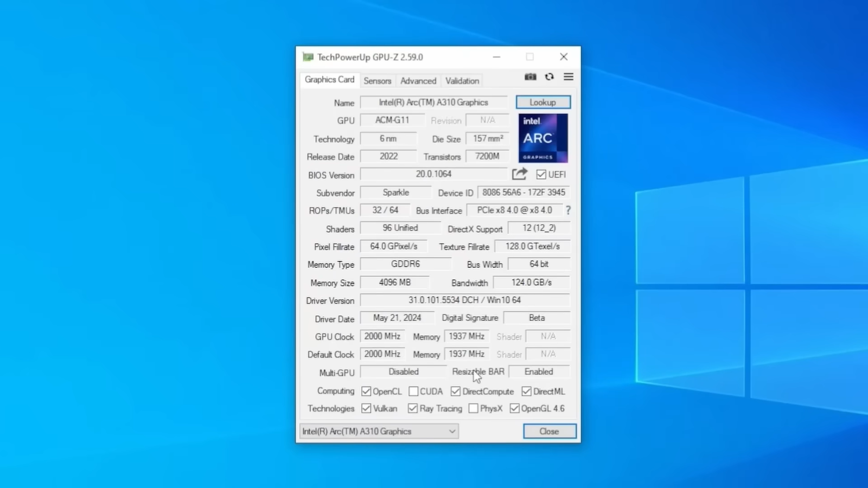
Task: Click the screenshot camera icon
Action: 530,77
